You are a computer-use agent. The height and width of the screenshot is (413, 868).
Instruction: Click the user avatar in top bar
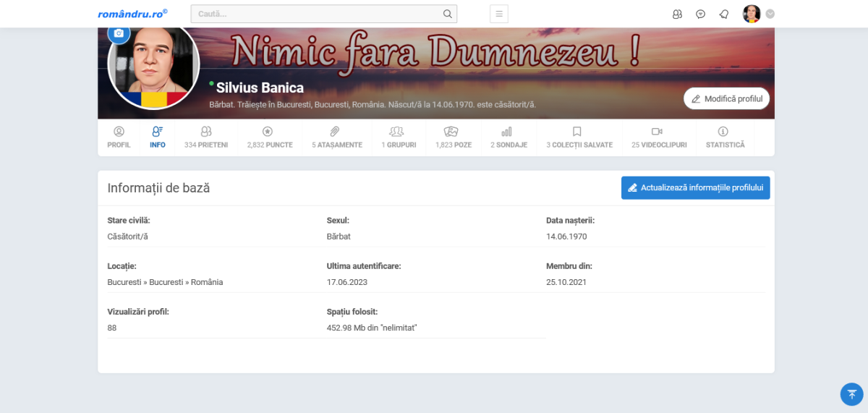tap(752, 14)
